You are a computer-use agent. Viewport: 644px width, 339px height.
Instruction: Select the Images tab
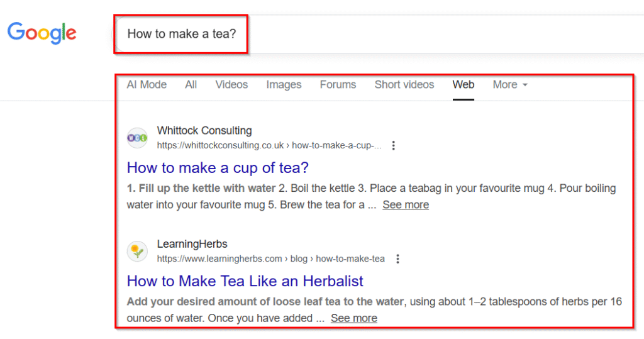[x=284, y=85]
